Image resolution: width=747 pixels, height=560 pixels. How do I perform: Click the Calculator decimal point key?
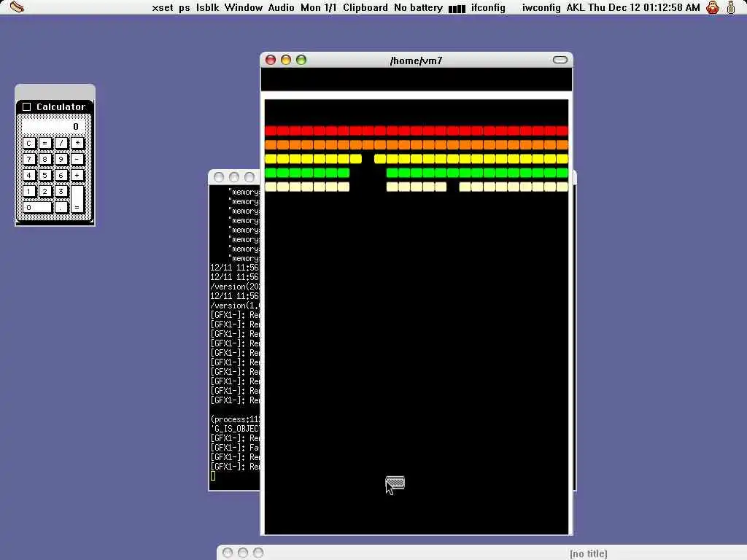click(61, 208)
